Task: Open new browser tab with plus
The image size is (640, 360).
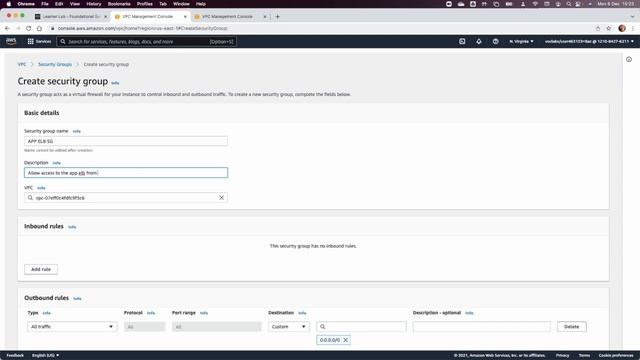Action: coord(278,16)
